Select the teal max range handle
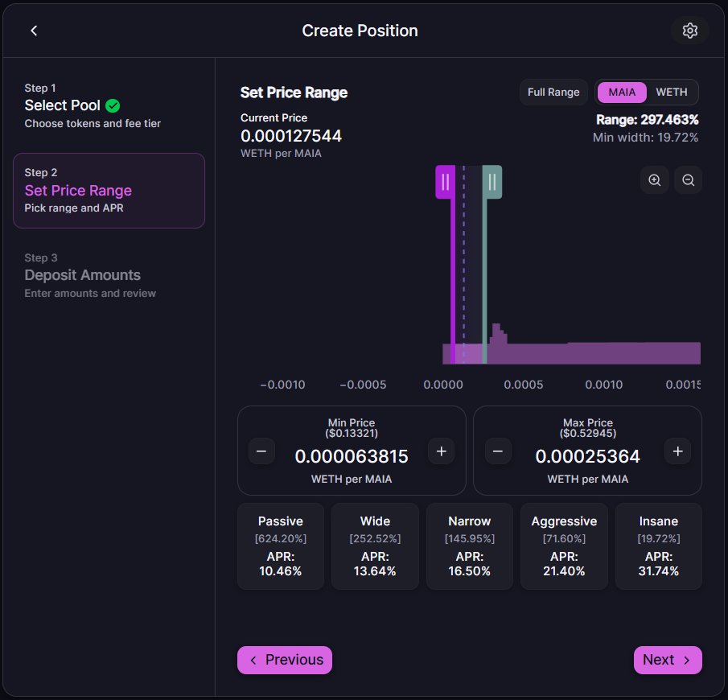The width and height of the screenshot is (728, 700). (x=492, y=182)
